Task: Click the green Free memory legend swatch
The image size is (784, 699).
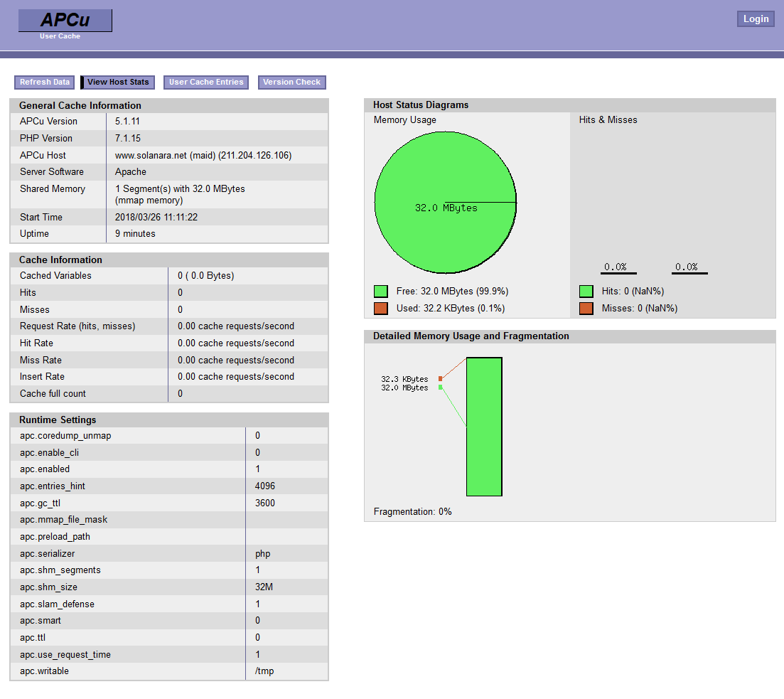Action: pyautogui.click(x=381, y=292)
